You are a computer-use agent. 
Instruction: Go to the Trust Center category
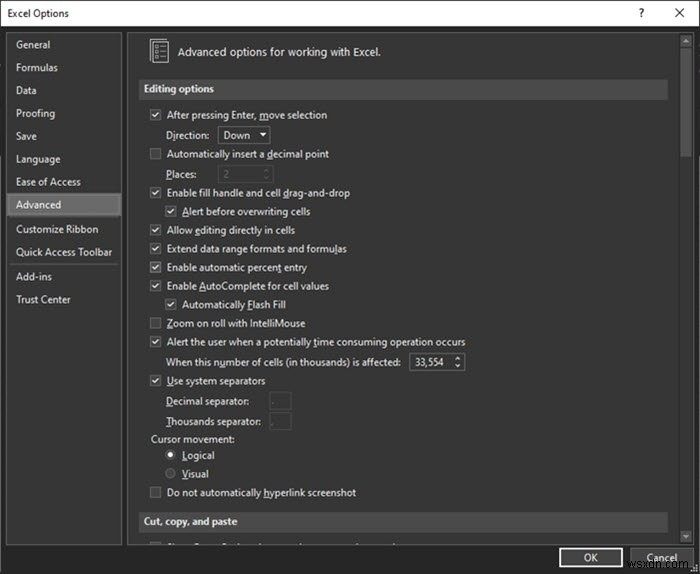pos(44,299)
